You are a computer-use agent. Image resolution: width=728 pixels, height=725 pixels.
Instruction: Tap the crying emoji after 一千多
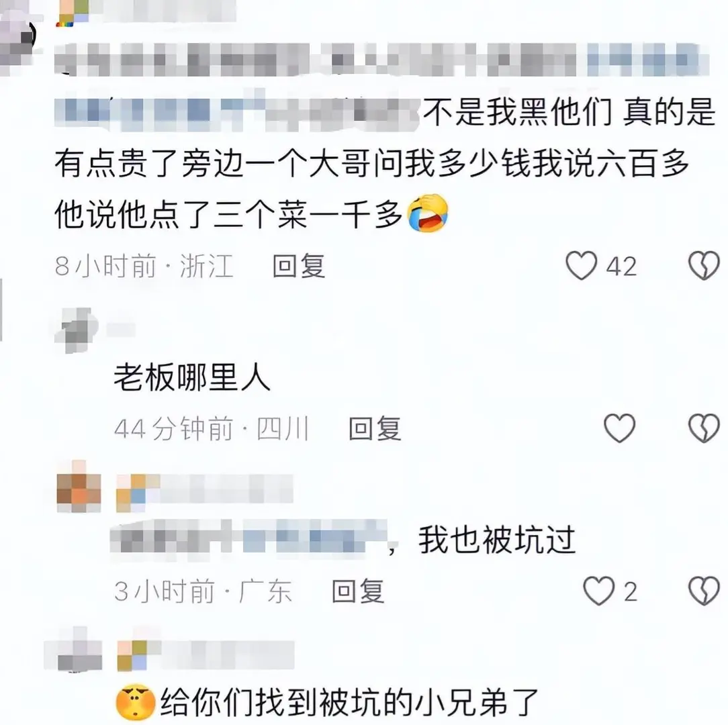point(428,213)
